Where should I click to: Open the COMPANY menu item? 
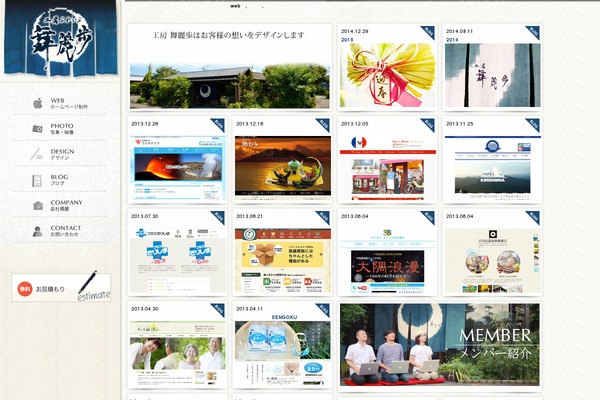point(60,206)
